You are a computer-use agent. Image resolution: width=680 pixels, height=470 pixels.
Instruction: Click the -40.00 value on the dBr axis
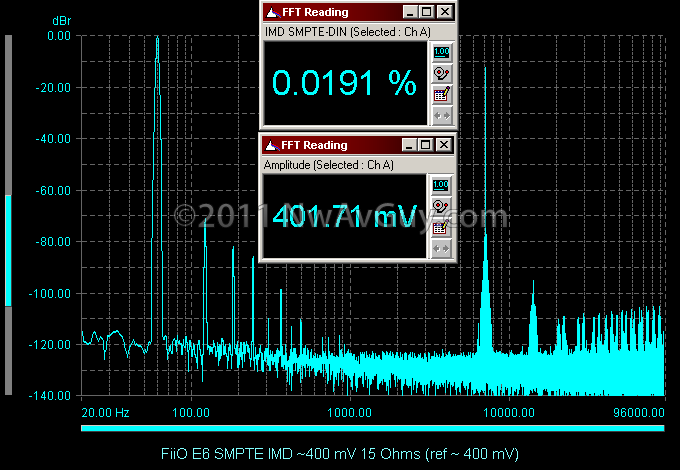coord(53,139)
